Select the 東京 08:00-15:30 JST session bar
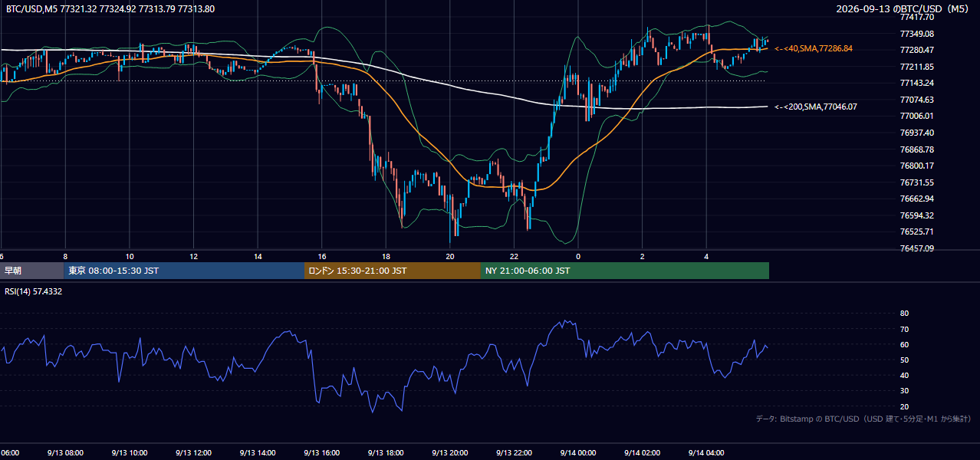This screenshot has height=460, width=980. click(x=184, y=271)
